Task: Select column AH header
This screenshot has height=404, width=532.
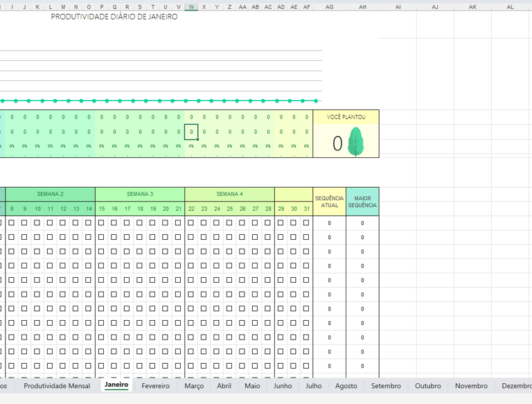Action: 362,7
